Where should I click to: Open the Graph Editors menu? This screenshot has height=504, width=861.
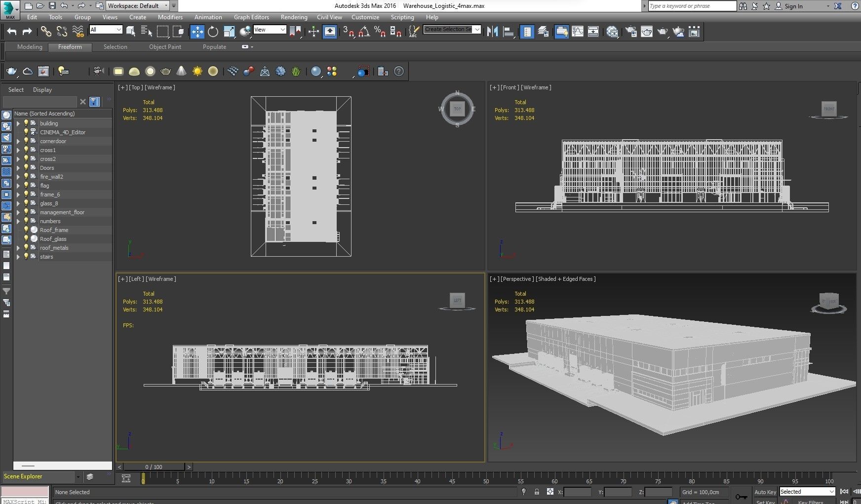251,17
